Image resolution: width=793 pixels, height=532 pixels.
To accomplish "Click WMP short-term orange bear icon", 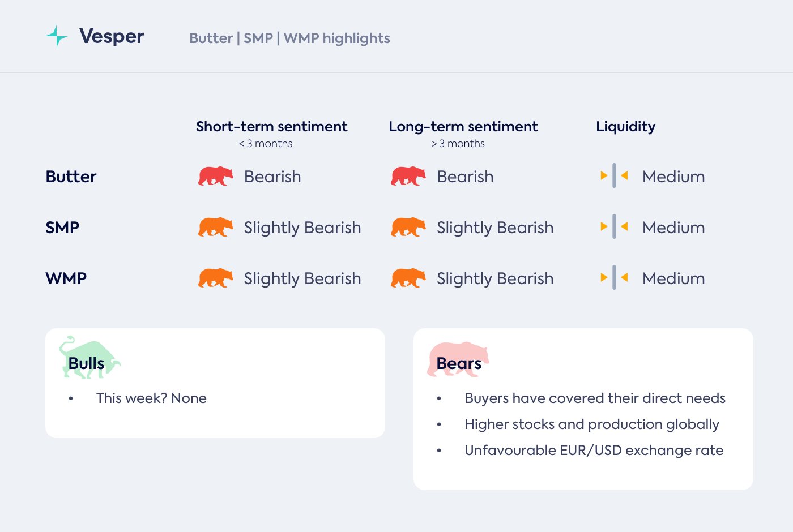I will (215, 278).
